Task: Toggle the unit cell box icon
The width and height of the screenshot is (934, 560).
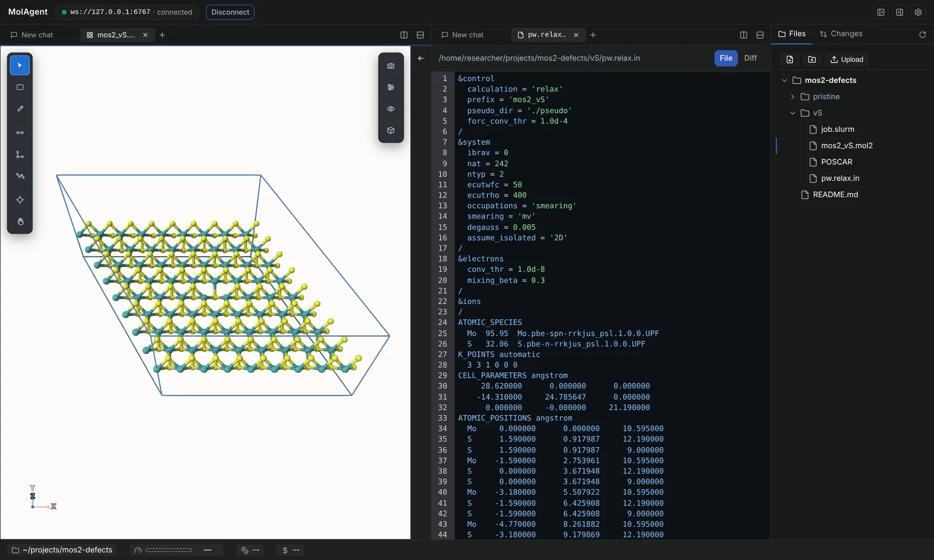Action: point(391,131)
